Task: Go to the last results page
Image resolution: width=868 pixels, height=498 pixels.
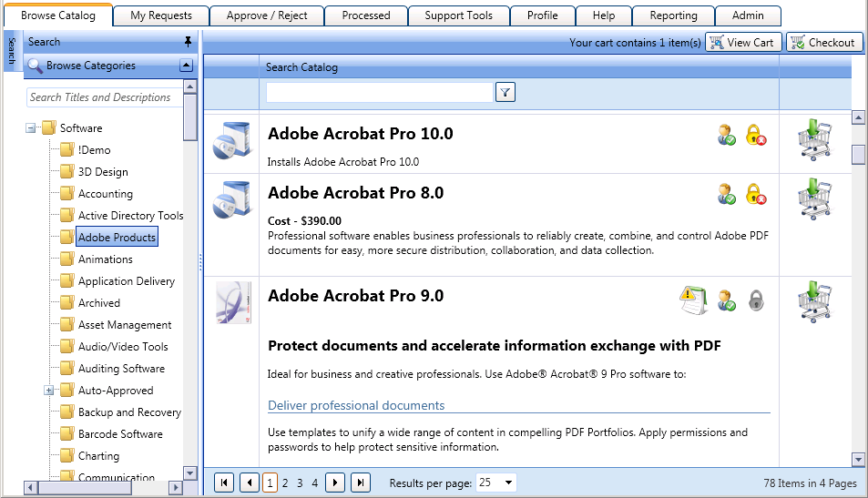Action: tap(361, 483)
